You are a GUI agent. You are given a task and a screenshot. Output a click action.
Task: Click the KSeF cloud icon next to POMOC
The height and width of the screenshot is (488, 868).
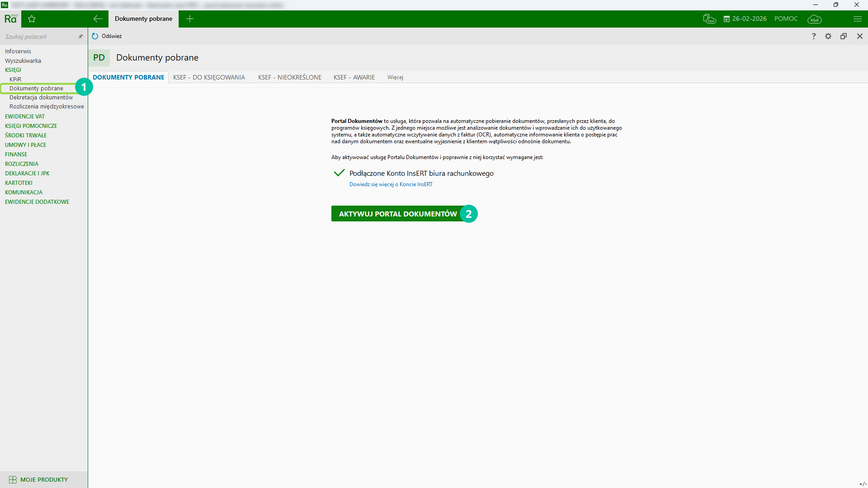pos(814,19)
